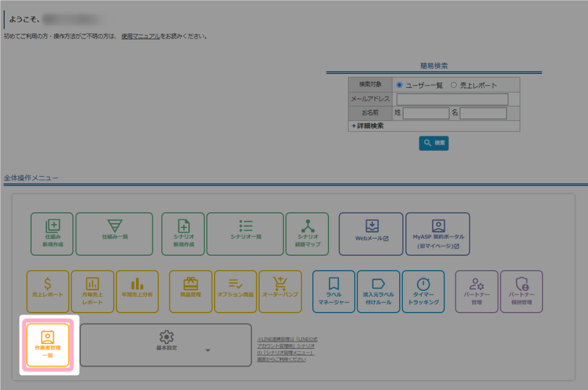Open ラベルマネージャー bookmark icon
The image size is (588, 390).
click(x=334, y=291)
